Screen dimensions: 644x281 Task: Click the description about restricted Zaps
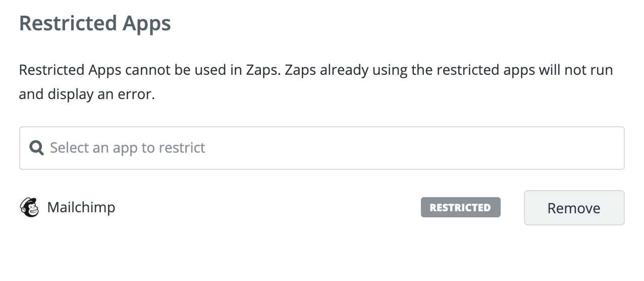pos(316,82)
